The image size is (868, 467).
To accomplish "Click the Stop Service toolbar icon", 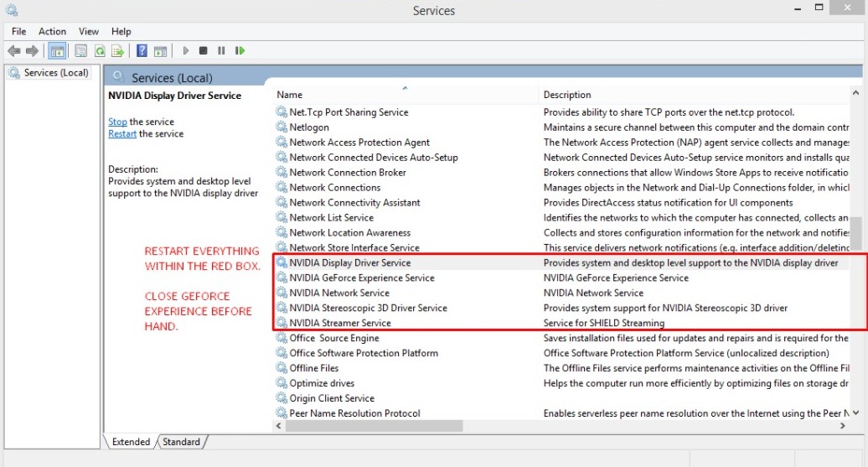I will (x=204, y=51).
